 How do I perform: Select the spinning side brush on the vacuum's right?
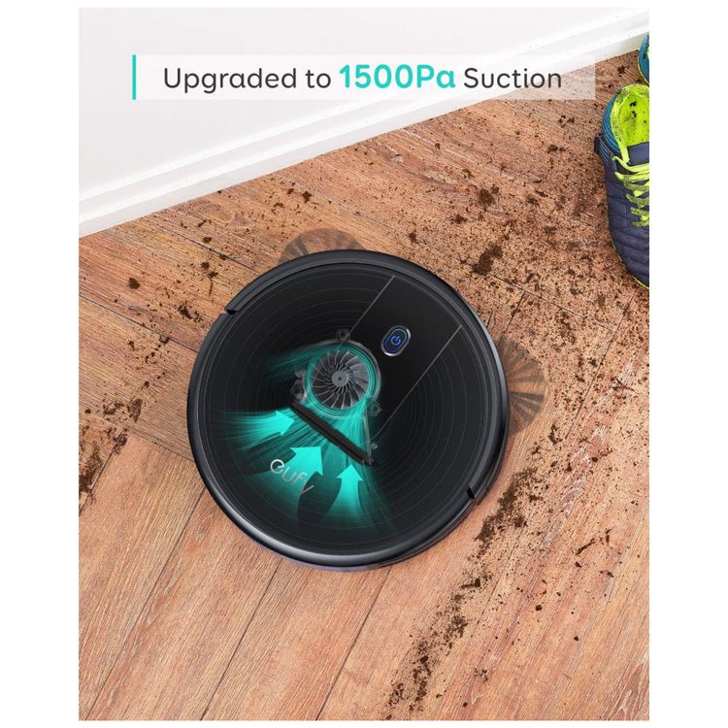point(524,369)
